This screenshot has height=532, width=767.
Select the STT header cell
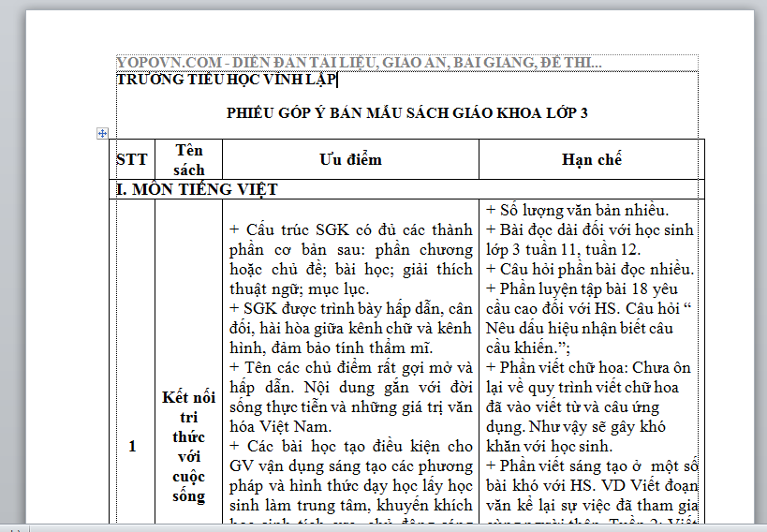pos(131,159)
